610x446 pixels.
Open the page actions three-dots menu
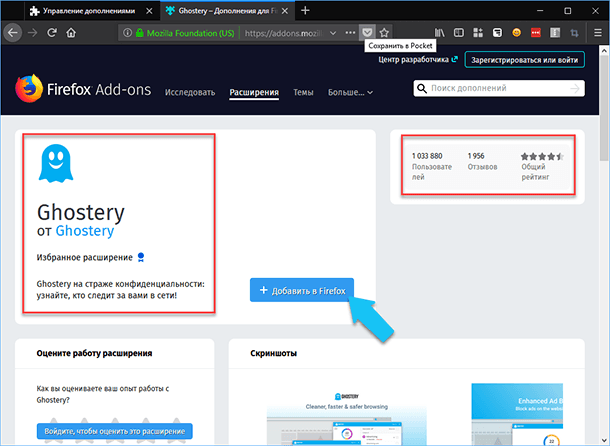tap(350, 33)
